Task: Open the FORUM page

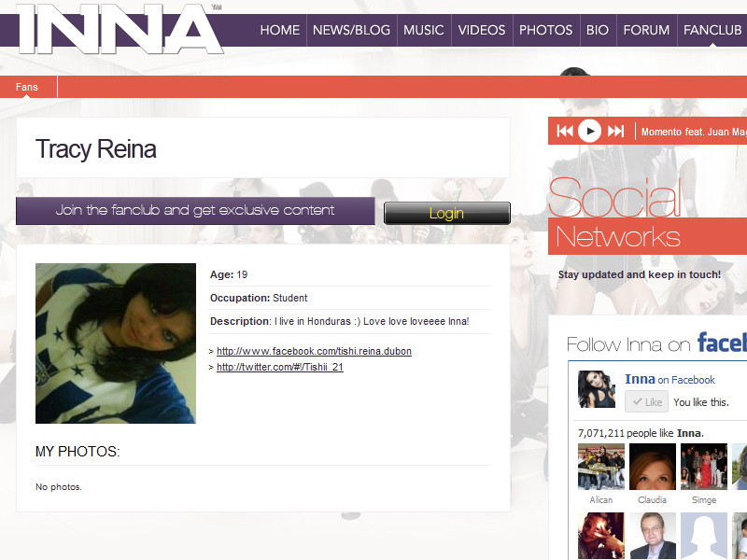Action: 646,30
